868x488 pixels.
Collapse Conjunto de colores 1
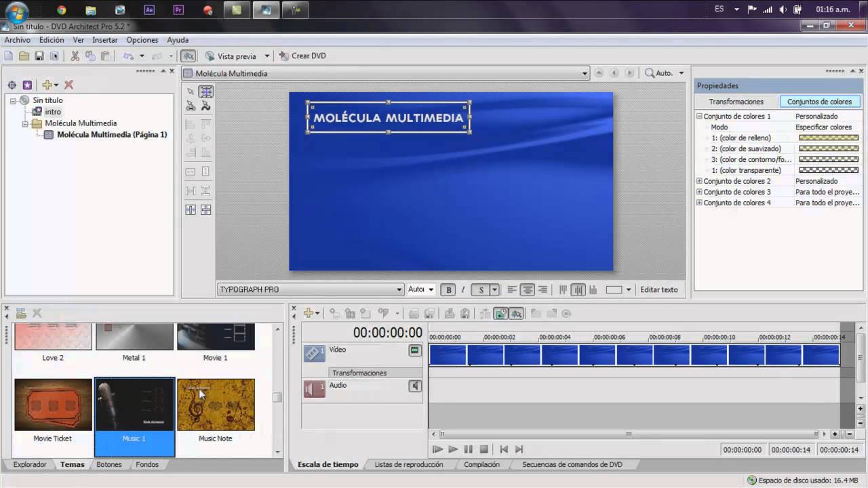pos(699,117)
